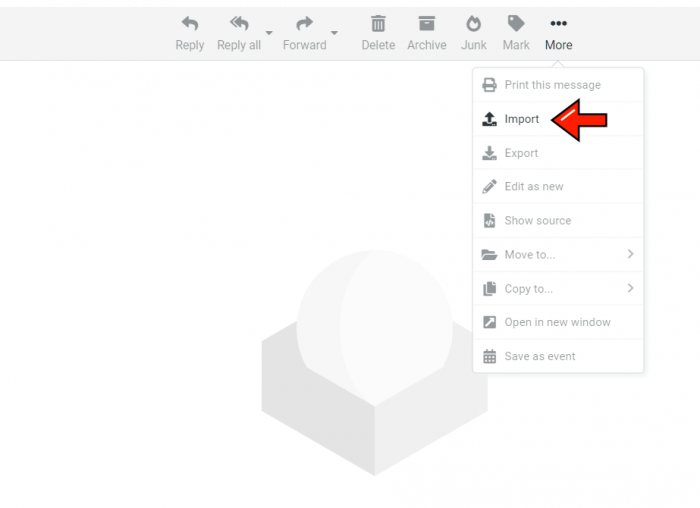Click the Move to... label
Image resolution: width=700 pixels, height=508 pixels.
pyautogui.click(x=530, y=254)
